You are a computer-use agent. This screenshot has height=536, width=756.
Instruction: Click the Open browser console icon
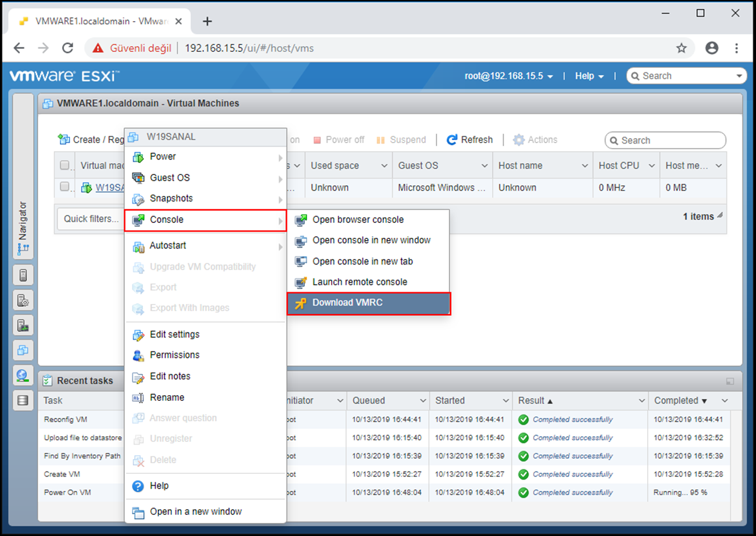click(300, 220)
